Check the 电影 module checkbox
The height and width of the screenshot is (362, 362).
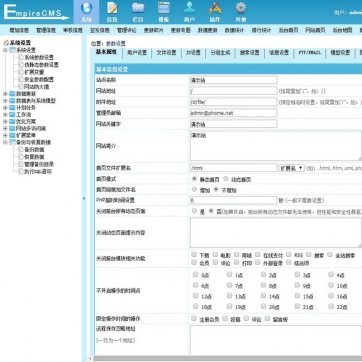pos(215,255)
